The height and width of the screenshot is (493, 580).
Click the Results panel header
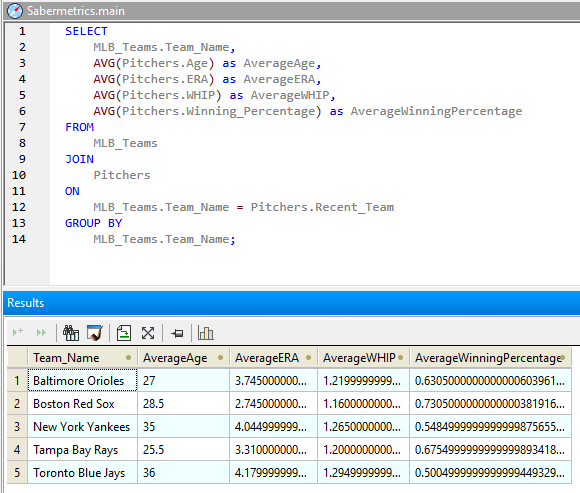(x=291, y=303)
